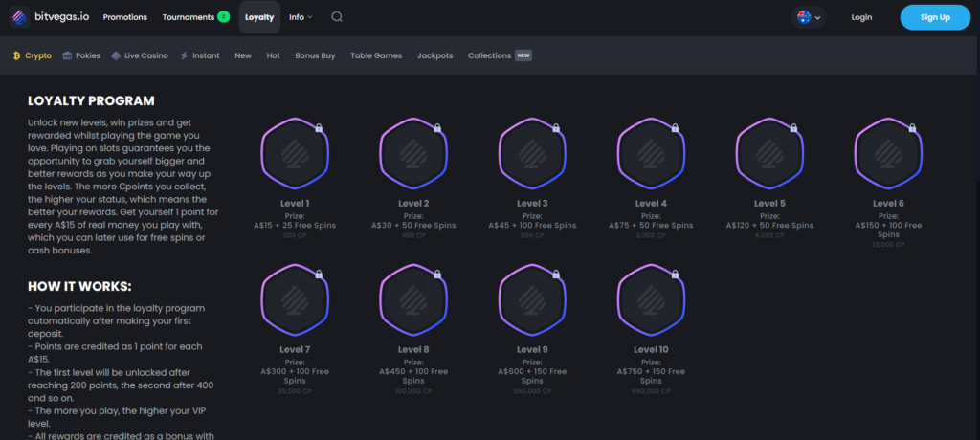Viewport: 980px width, 440px height.
Task: Click the Level 4 hexagon badge
Action: (x=651, y=154)
